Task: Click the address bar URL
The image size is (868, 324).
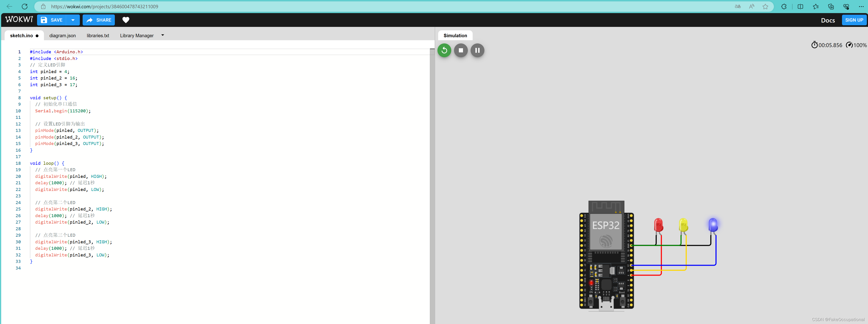Action: (104, 6)
